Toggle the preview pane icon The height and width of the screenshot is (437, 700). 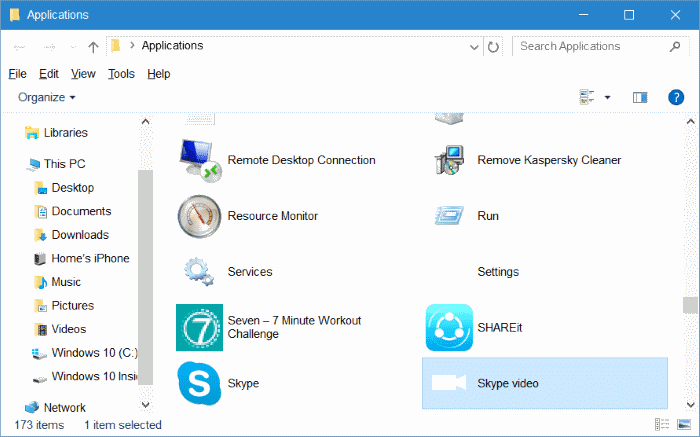[640, 97]
